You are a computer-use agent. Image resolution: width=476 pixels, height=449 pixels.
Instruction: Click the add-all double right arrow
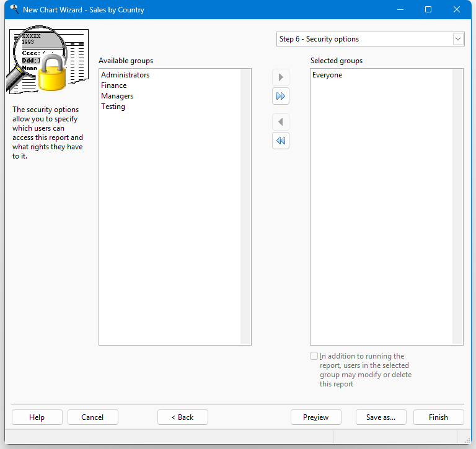pos(281,97)
